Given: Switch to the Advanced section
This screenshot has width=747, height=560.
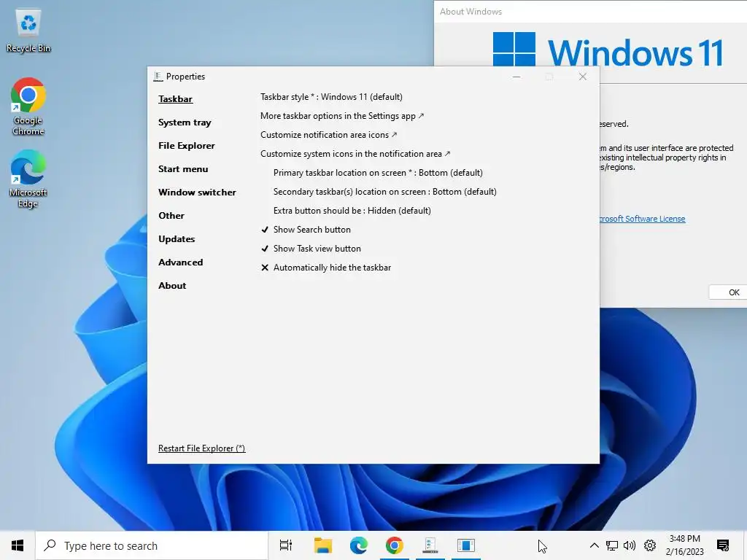Looking at the screenshot, I should click(x=181, y=262).
